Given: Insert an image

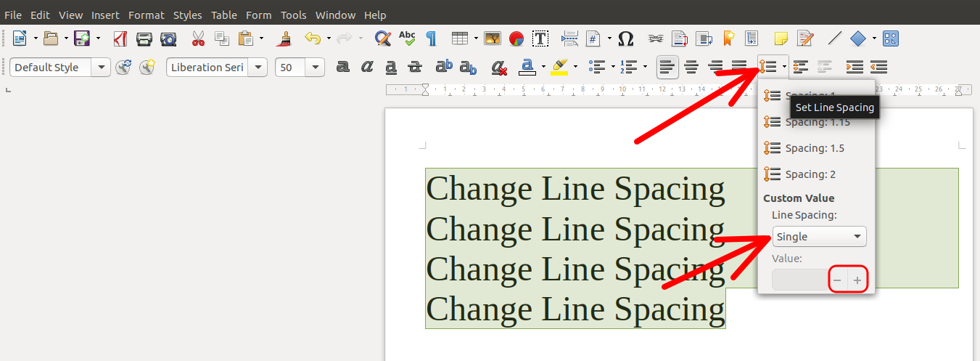Looking at the screenshot, I should [x=493, y=38].
